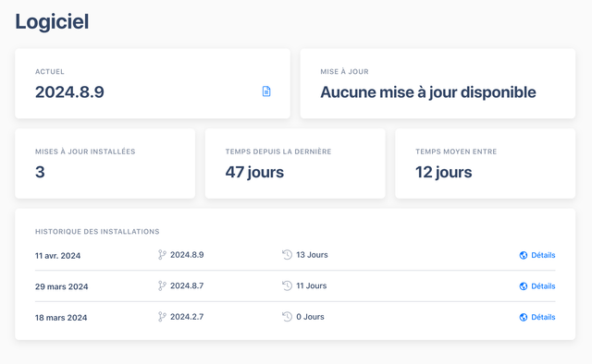Click the '0 Jours' duration

tap(310, 317)
